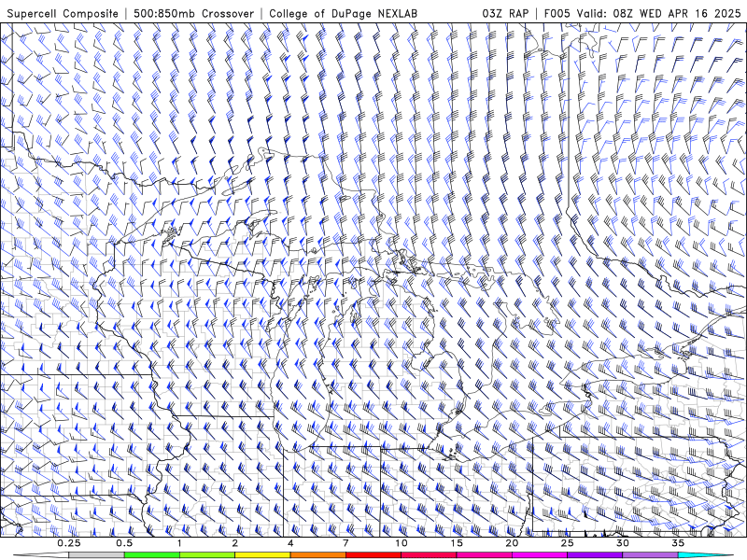The image size is (747, 560).
Task: Click the pink color bar segment after 15
Action: [x=484, y=555]
